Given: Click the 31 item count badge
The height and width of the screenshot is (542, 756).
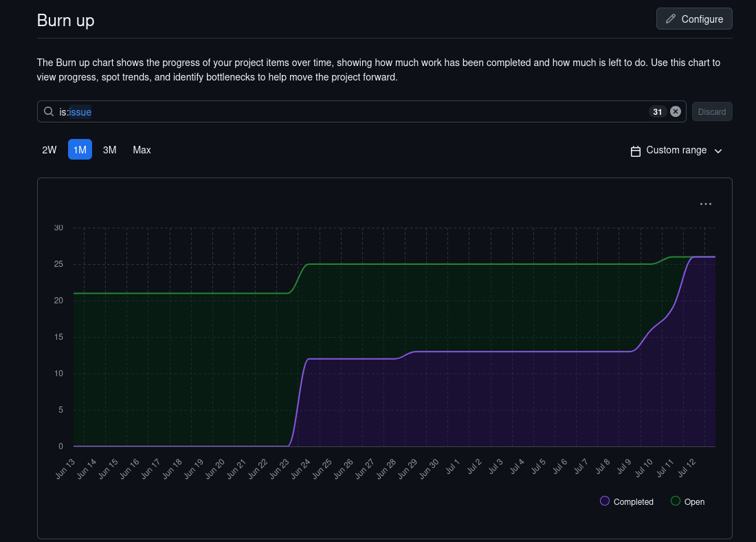Looking at the screenshot, I should [658, 111].
